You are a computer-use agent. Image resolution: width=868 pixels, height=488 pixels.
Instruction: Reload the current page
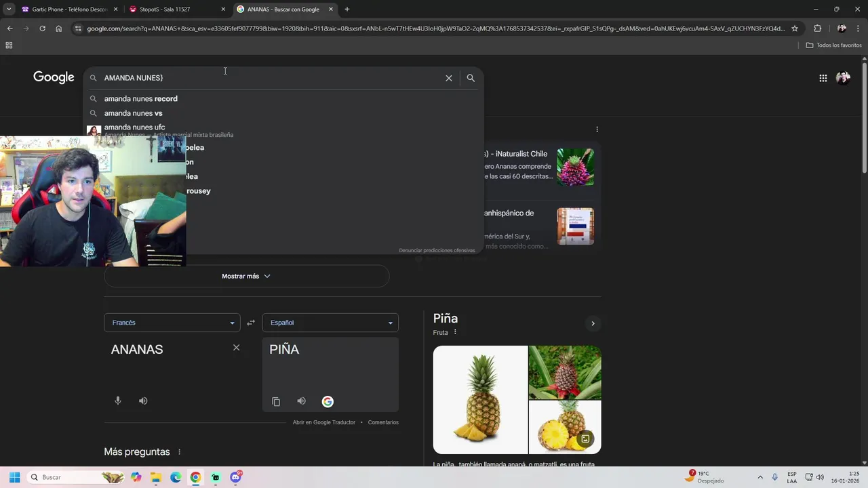(42, 28)
